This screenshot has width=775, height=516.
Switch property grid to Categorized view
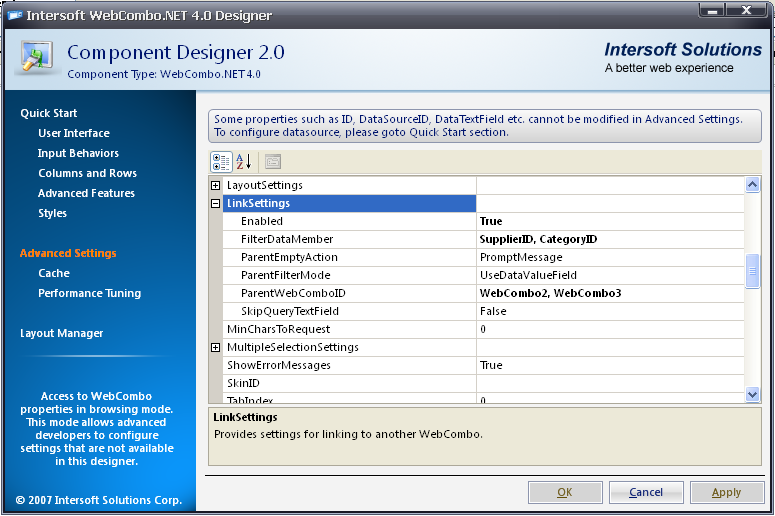click(x=221, y=162)
